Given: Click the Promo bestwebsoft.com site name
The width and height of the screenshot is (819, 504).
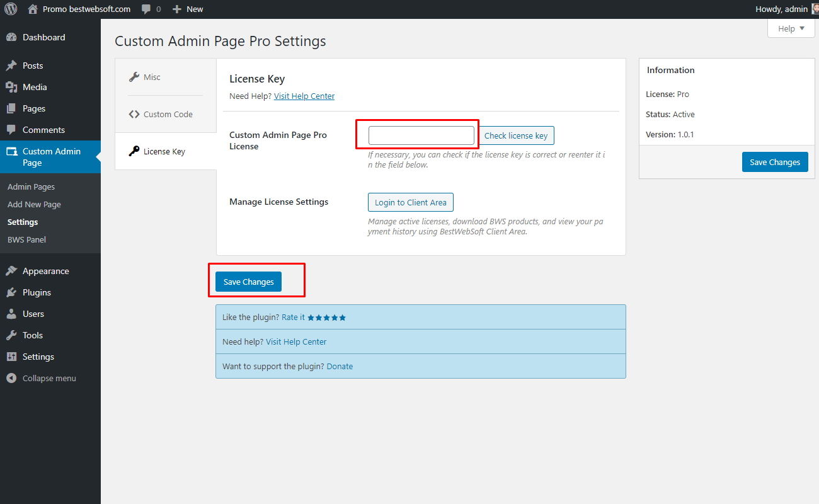Looking at the screenshot, I should (87, 9).
